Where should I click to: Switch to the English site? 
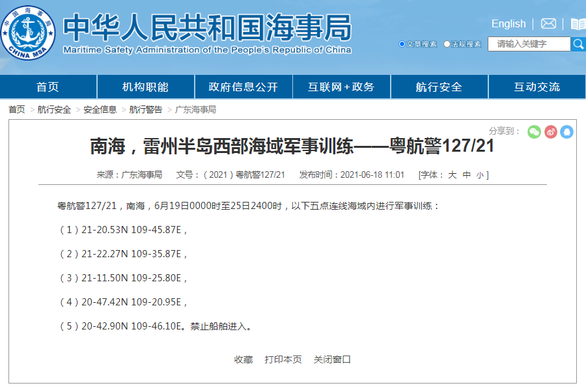point(509,24)
